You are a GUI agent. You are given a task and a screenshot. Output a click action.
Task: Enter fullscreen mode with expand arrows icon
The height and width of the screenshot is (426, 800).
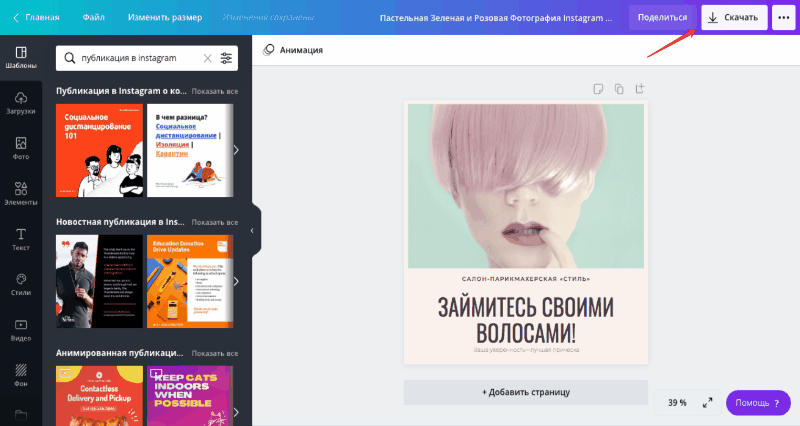tap(707, 403)
